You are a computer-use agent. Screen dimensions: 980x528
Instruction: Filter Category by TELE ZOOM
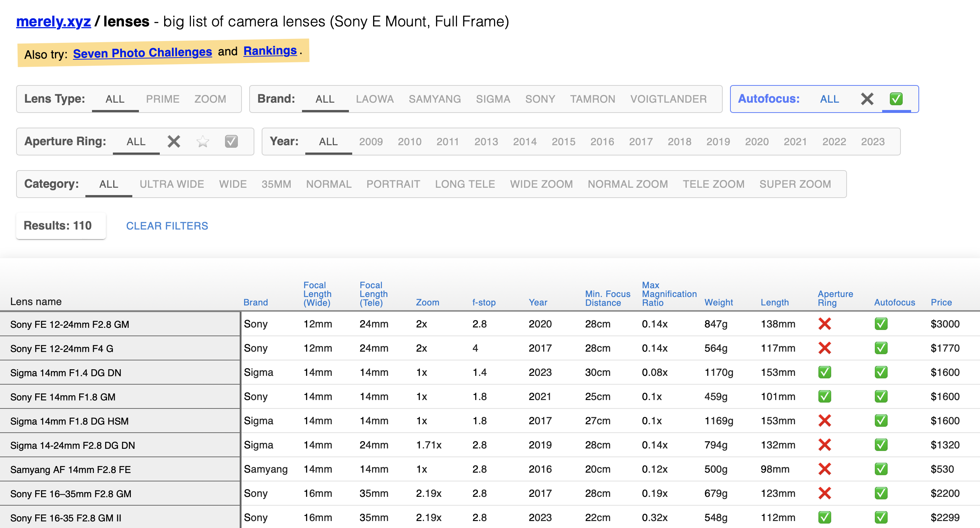click(x=714, y=184)
